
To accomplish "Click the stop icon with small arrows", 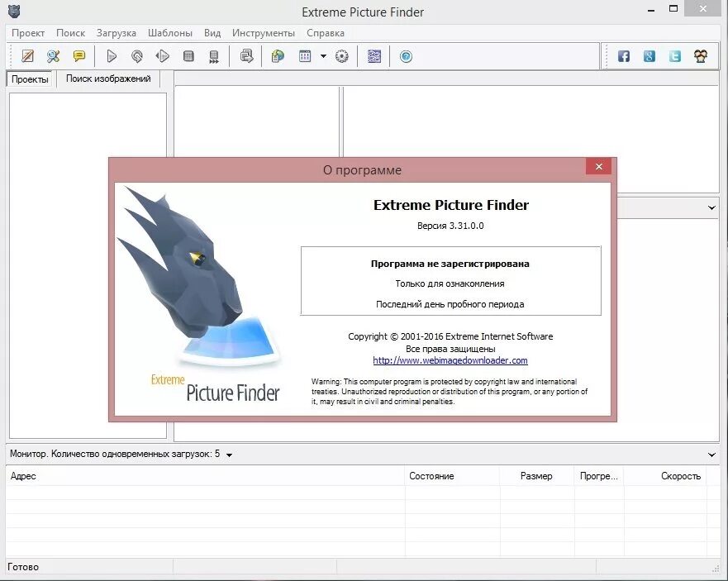I will (213, 57).
